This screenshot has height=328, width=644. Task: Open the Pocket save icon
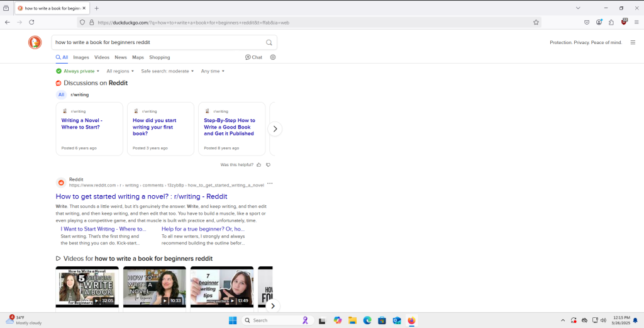(587, 22)
